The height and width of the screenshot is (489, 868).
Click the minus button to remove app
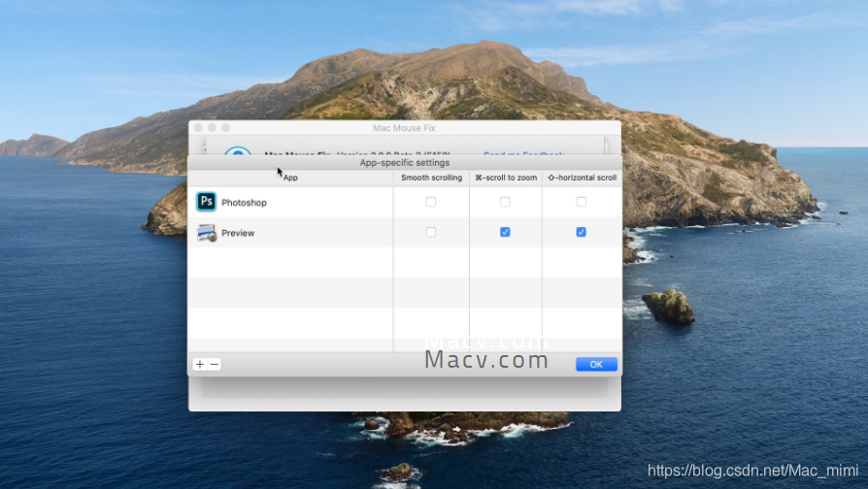(x=215, y=364)
